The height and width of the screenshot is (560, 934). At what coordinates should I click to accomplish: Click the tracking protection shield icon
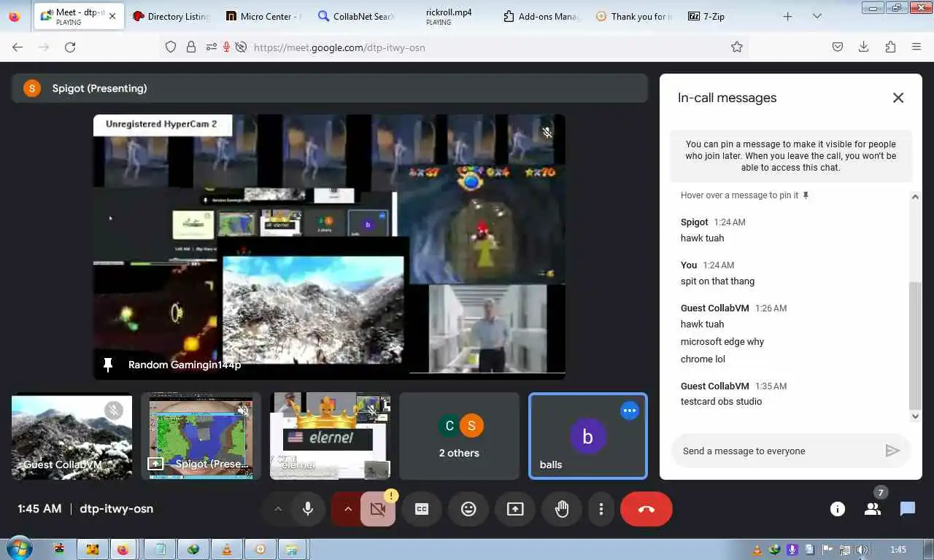[x=171, y=47]
